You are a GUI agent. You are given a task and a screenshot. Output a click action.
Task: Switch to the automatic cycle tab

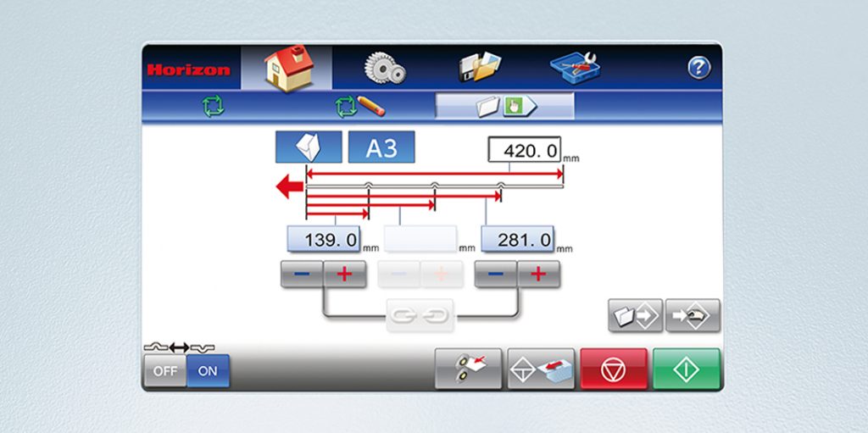click(212, 107)
